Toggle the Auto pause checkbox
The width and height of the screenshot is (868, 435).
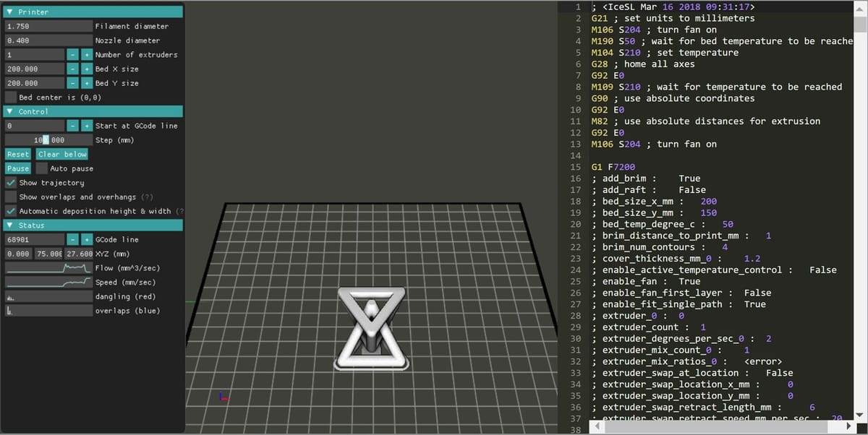pyautogui.click(x=41, y=168)
